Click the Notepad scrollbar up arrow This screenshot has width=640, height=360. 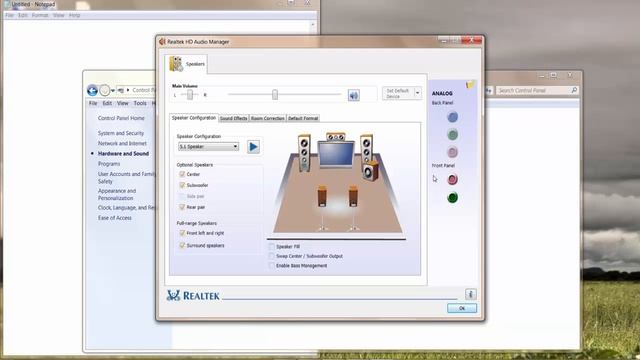click(x=313, y=24)
